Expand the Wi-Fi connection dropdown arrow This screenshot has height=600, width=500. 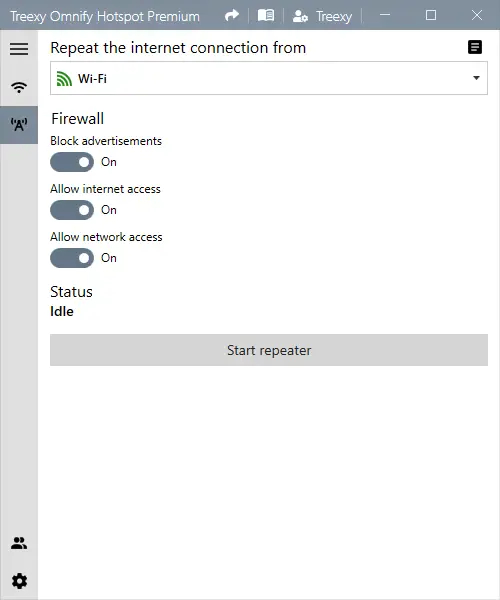point(476,78)
